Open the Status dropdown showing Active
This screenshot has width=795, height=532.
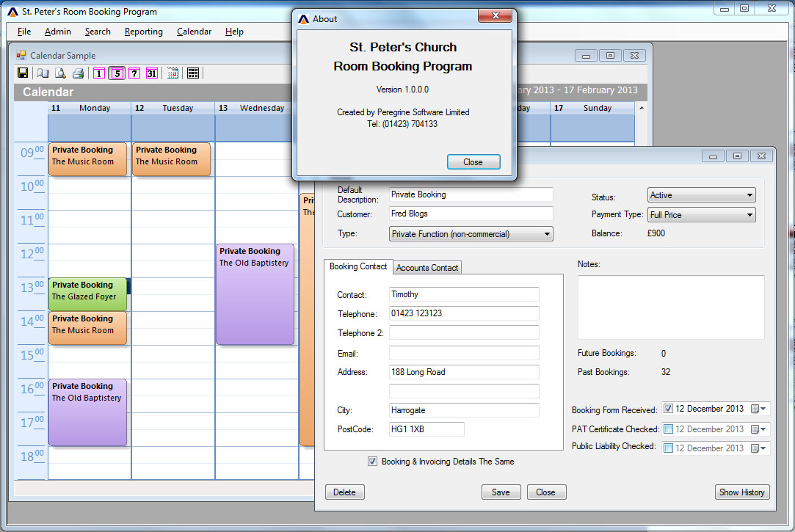click(x=701, y=195)
